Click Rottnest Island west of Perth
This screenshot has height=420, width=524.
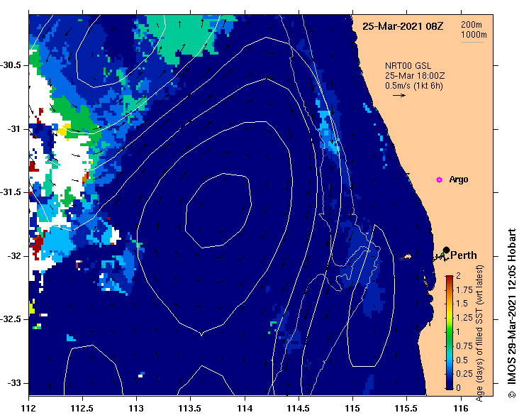pyautogui.click(x=406, y=257)
